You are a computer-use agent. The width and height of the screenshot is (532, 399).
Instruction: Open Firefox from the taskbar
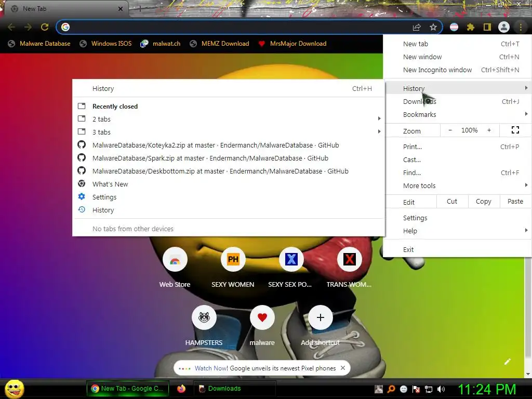[181, 389]
